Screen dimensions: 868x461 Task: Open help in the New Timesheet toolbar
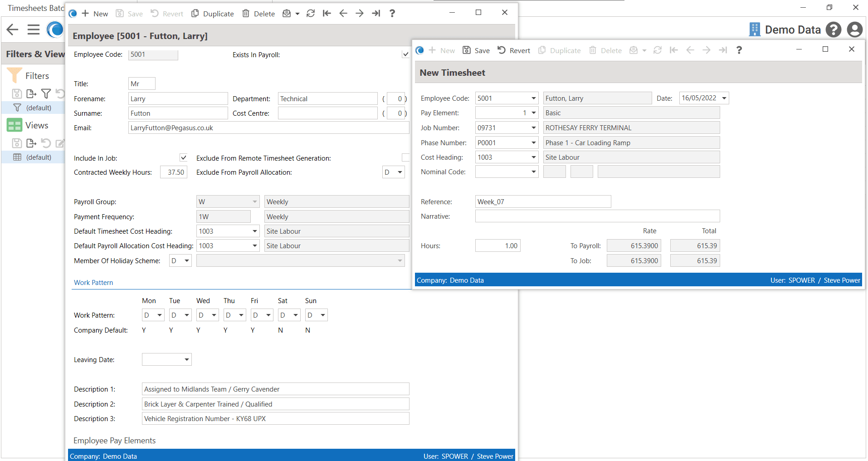(x=739, y=50)
